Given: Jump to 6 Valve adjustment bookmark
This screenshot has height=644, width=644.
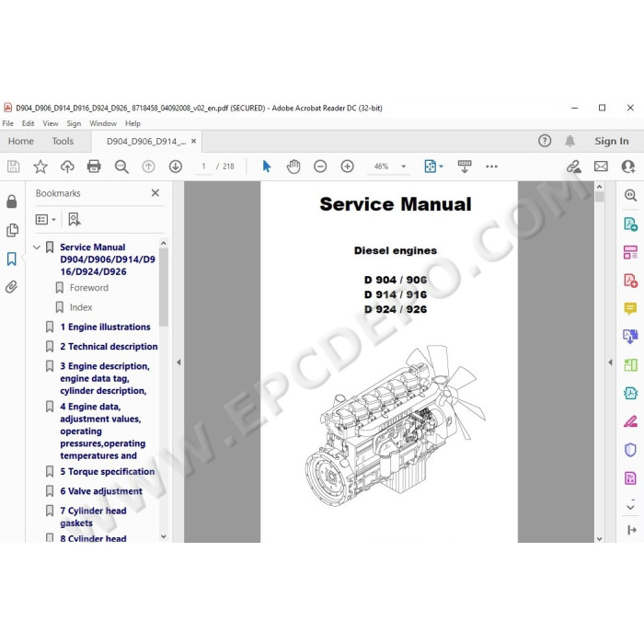Looking at the screenshot, I should click(101, 491).
